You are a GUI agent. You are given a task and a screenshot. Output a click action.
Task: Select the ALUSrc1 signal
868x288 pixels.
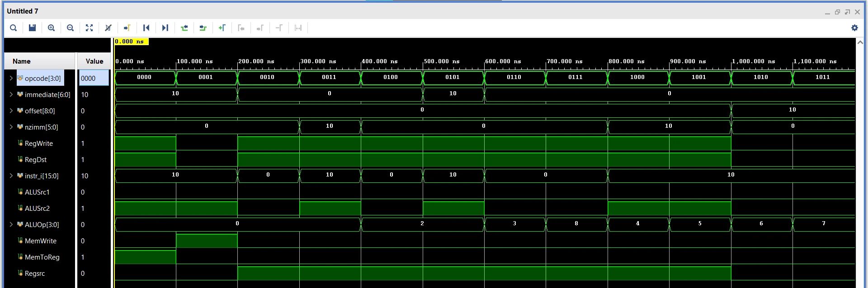point(37,192)
